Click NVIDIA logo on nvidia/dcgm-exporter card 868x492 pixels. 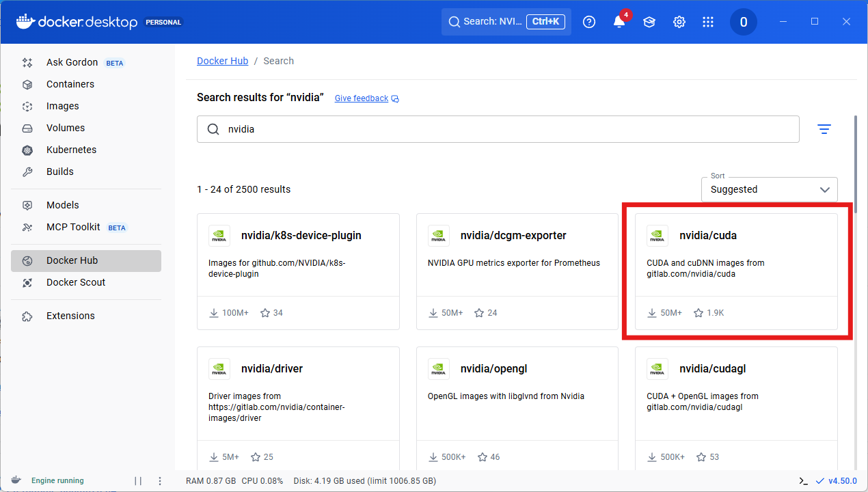pyautogui.click(x=439, y=236)
